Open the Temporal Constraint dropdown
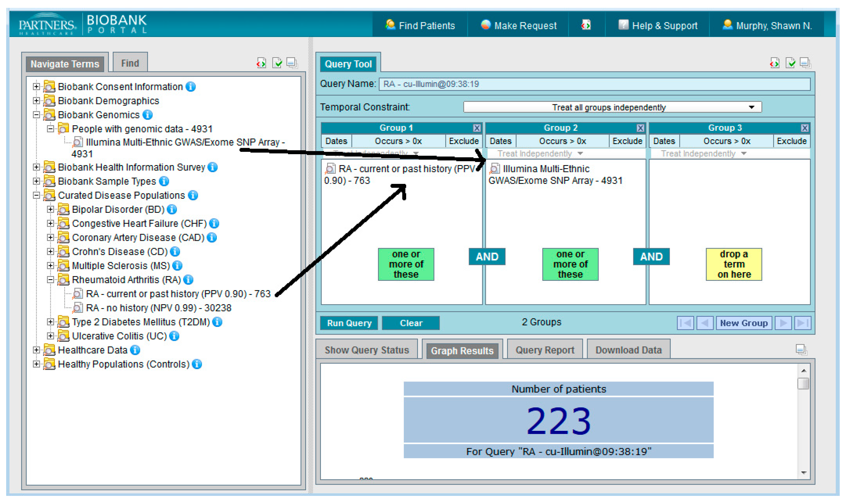The height and width of the screenshot is (504, 847). click(x=613, y=107)
